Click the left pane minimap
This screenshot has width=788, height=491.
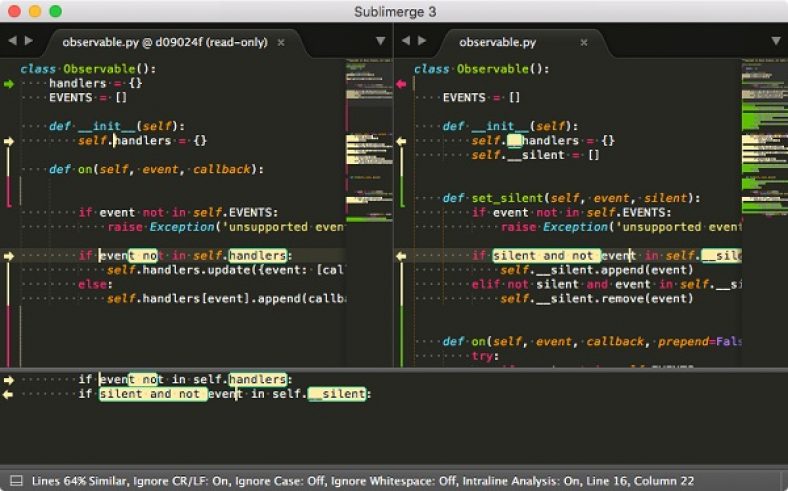coord(369,140)
